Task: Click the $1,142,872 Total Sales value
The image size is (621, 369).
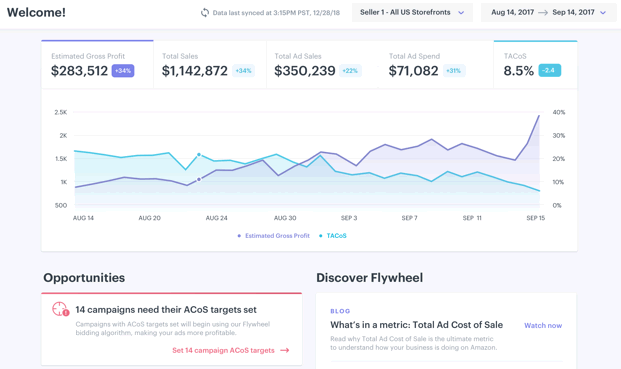Action: (x=194, y=71)
